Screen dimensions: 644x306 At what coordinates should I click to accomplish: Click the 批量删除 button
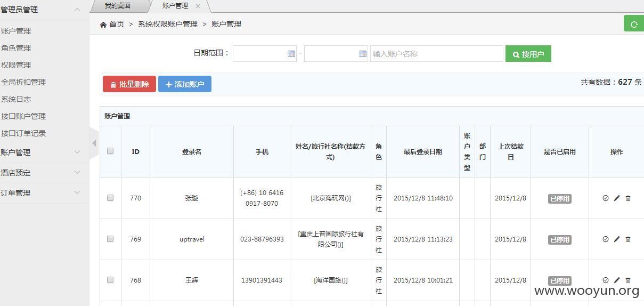[129, 84]
